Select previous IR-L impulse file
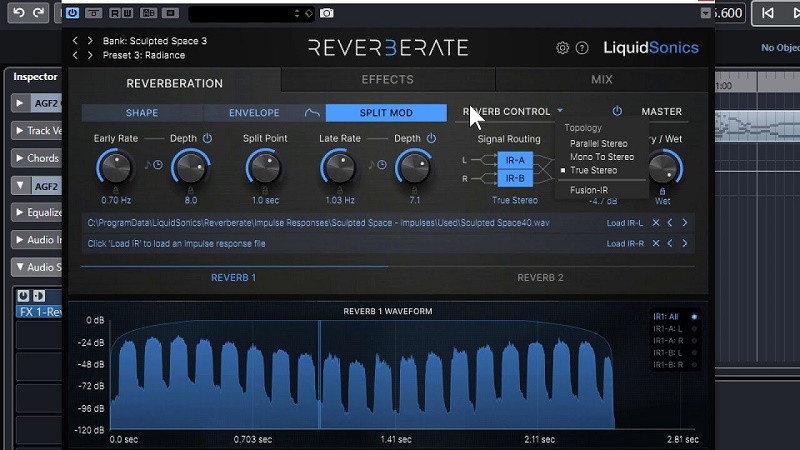This screenshot has width=800, height=450. coord(670,223)
